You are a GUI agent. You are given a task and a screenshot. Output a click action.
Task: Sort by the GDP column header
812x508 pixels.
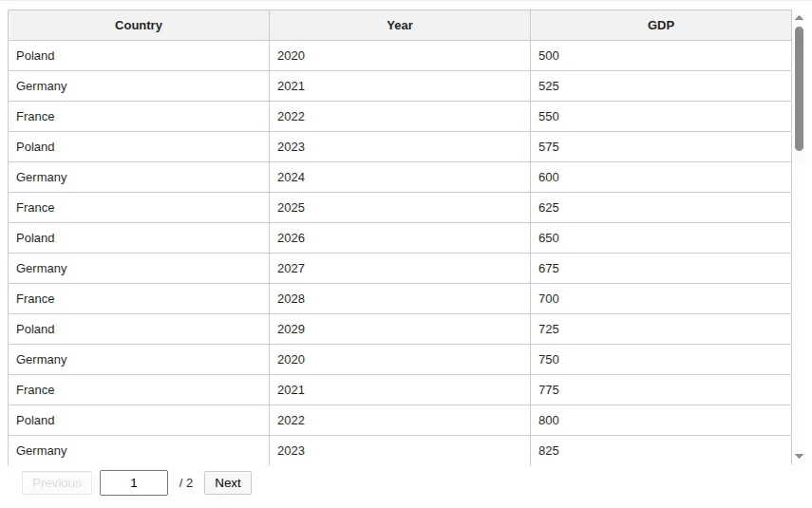(661, 26)
